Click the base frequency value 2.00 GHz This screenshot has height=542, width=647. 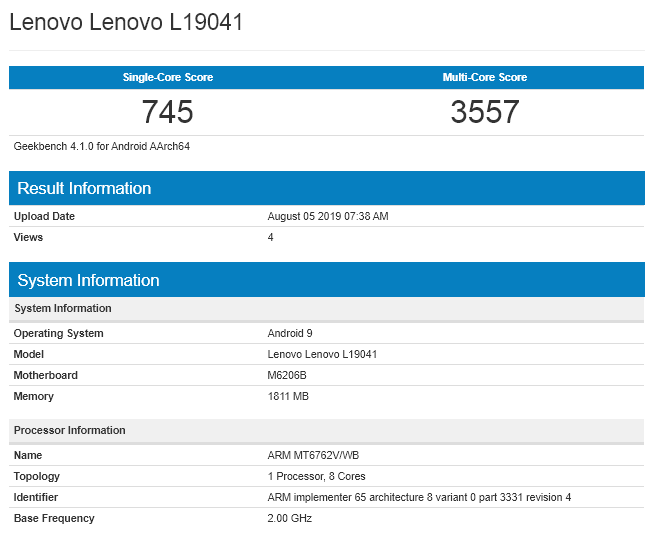click(292, 518)
